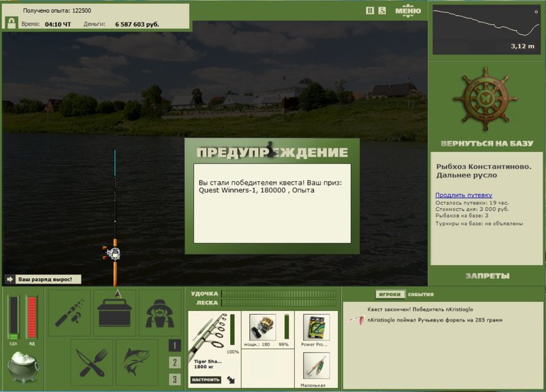Click the time value '04:10 ЧТ'
Viewport: 546px width, 392px height.
pyautogui.click(x=58, y=25)
